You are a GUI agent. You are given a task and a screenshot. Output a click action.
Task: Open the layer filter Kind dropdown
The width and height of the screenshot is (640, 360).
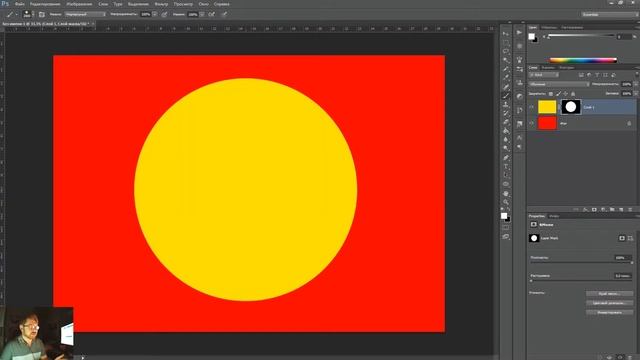(544, 75)
